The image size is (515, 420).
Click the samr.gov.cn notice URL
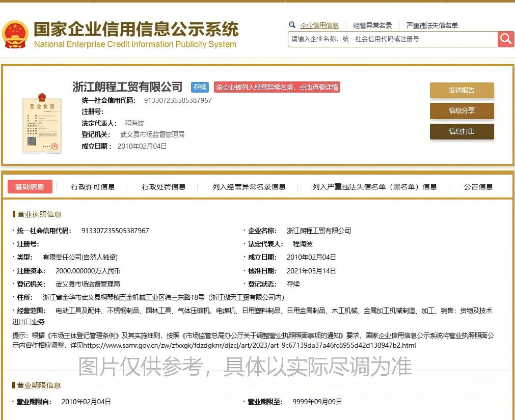pos(250,345)
